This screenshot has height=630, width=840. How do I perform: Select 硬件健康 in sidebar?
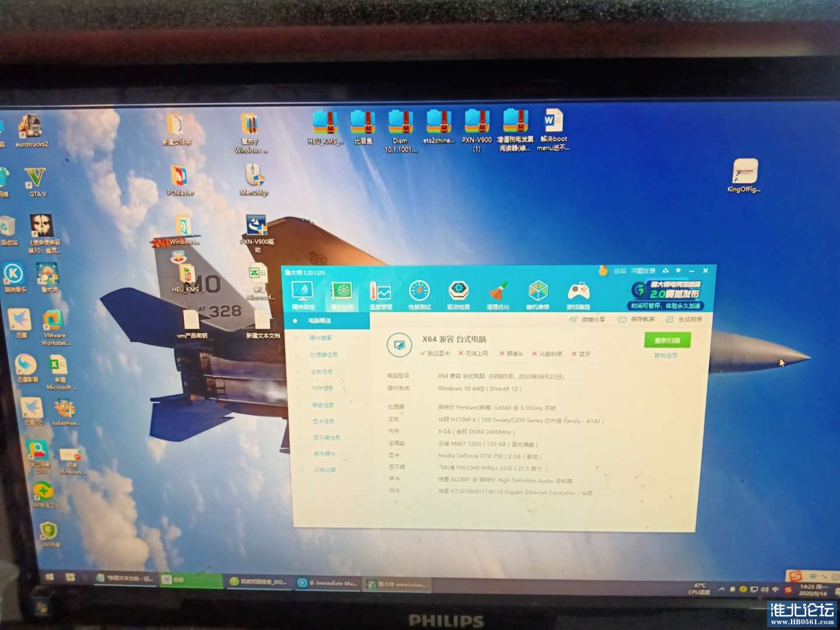click(x=321, y=338)
